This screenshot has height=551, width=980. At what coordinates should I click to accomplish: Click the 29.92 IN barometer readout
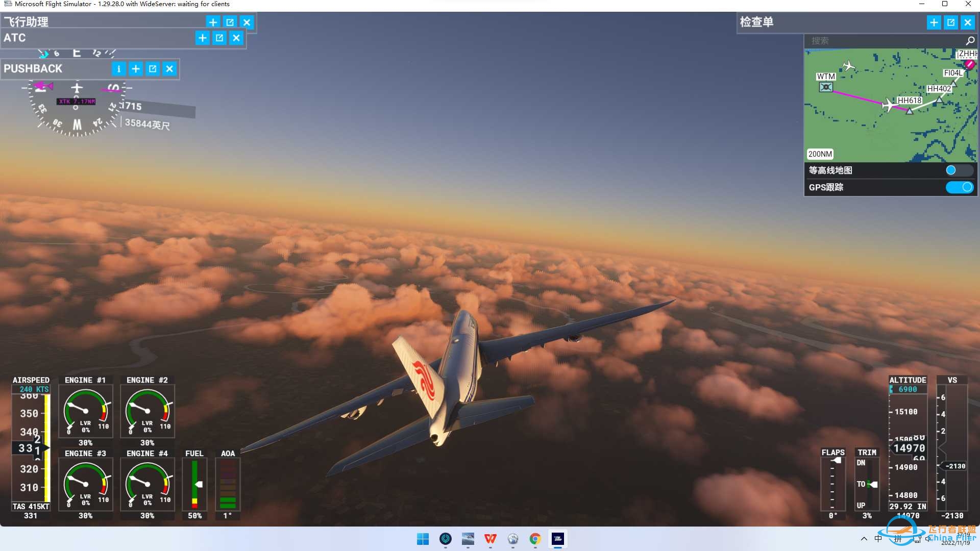908,507
